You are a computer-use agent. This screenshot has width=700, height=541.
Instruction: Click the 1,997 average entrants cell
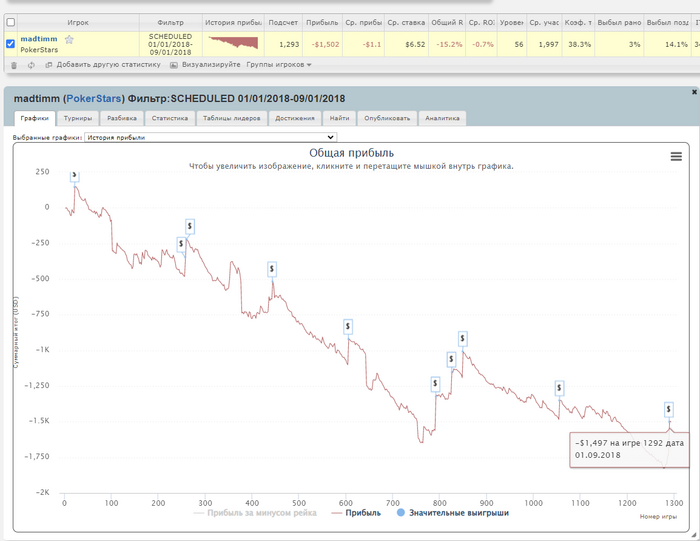click(x=544, y=44)
